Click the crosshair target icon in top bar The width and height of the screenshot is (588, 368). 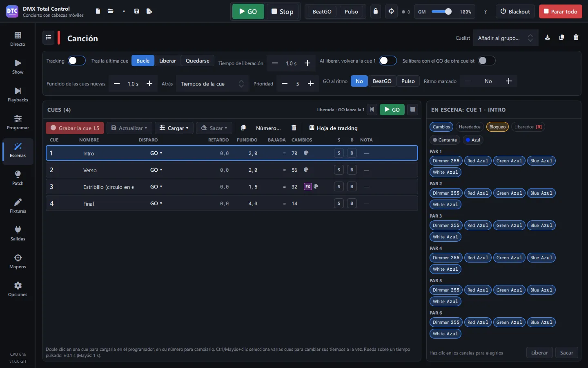click(391, 11)
